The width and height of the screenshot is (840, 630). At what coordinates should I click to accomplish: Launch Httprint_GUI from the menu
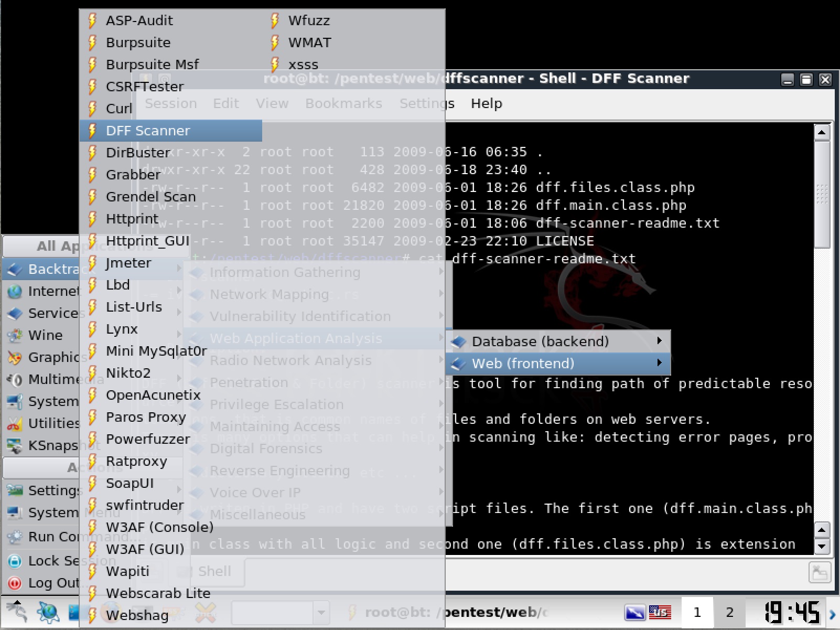click(x=170, y=241)
